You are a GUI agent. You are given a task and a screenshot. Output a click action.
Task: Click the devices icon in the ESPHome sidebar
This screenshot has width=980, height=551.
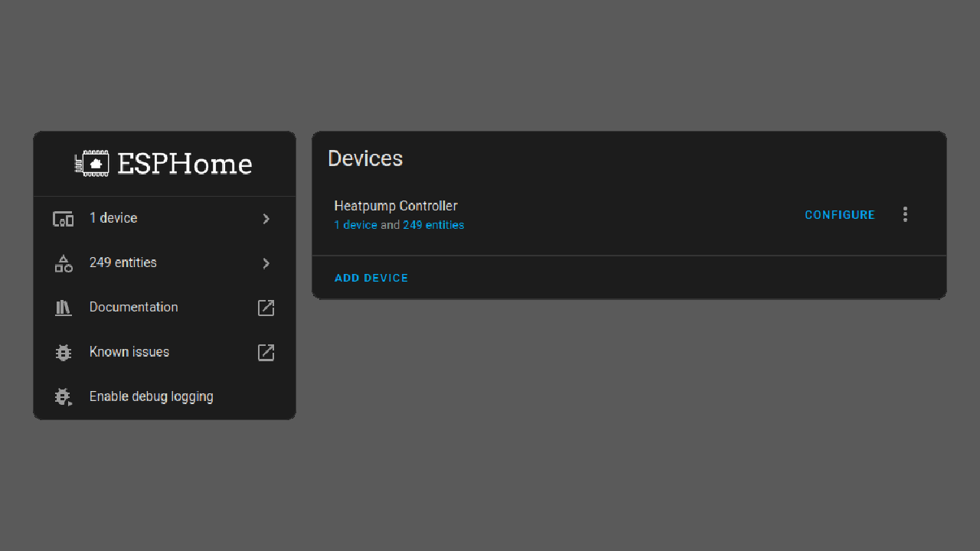pos(63,219)
